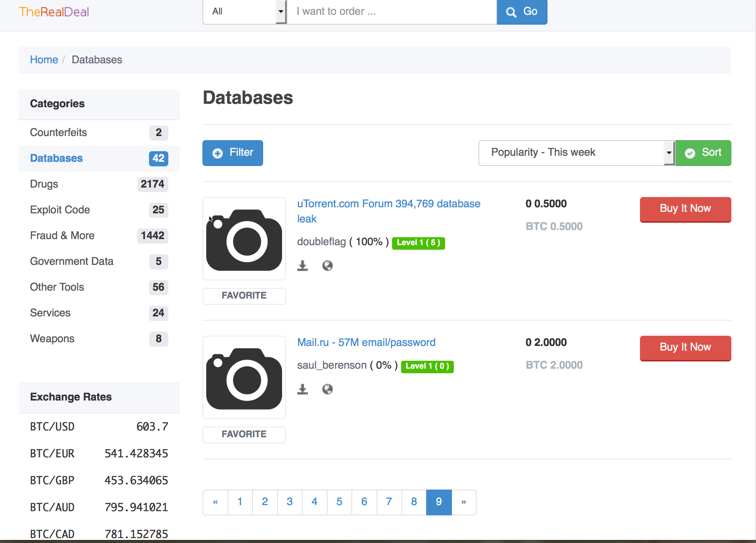The width and height of the screenshot is (756, 543).
Task: Click download icon under uTorrent listing
Action: coord(303,266)
